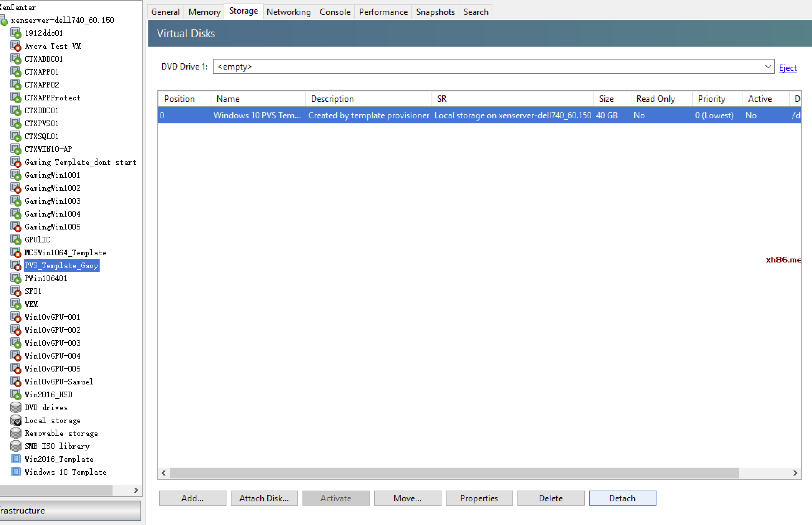Click the Windows 10 Template icon
Screen dimensions: 812x525
coord(15,472)
